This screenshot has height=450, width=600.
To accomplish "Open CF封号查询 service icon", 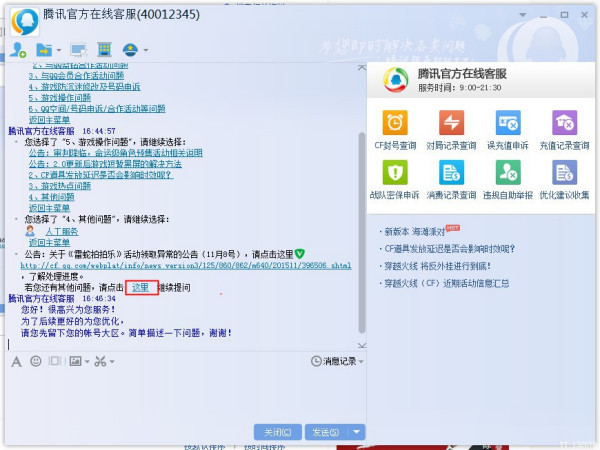I will click(x=395, y=122).
